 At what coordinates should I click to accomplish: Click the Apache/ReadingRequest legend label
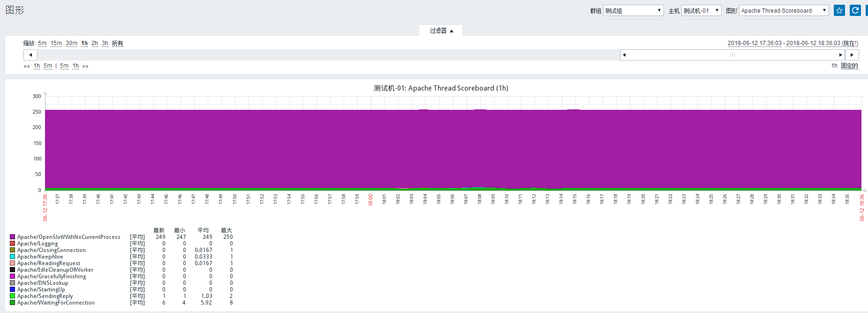pos(49,263)
